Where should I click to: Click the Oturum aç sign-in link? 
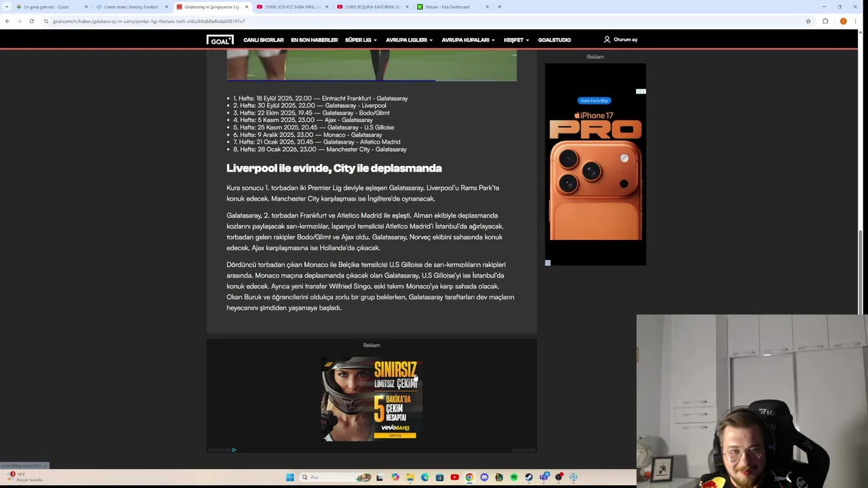pyautogui.click(x=625, y=39)
